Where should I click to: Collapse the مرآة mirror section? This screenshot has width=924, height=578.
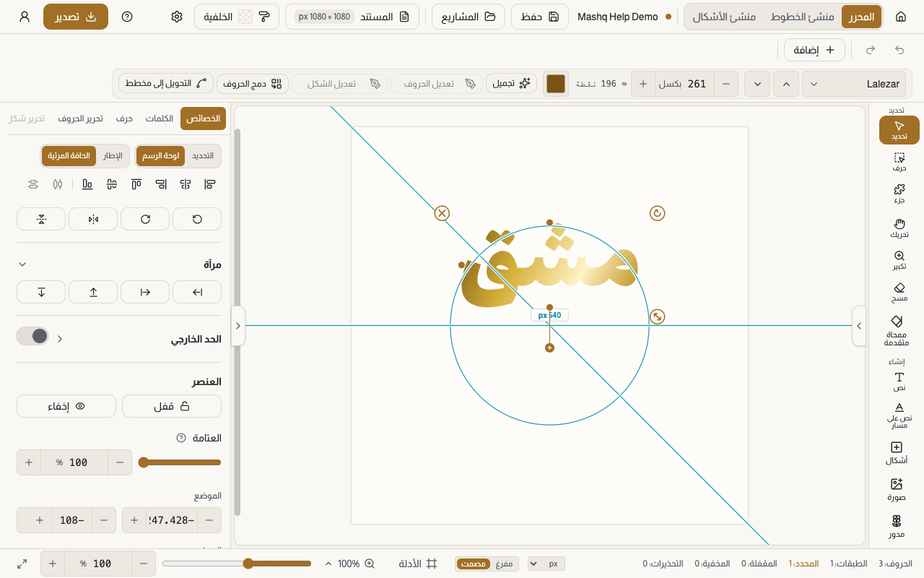click(22, 264)
